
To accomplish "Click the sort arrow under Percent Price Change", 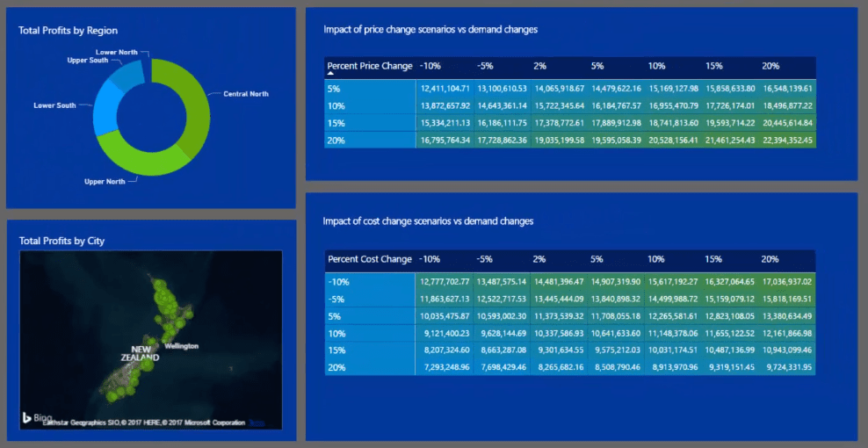I will pos(330,73).
